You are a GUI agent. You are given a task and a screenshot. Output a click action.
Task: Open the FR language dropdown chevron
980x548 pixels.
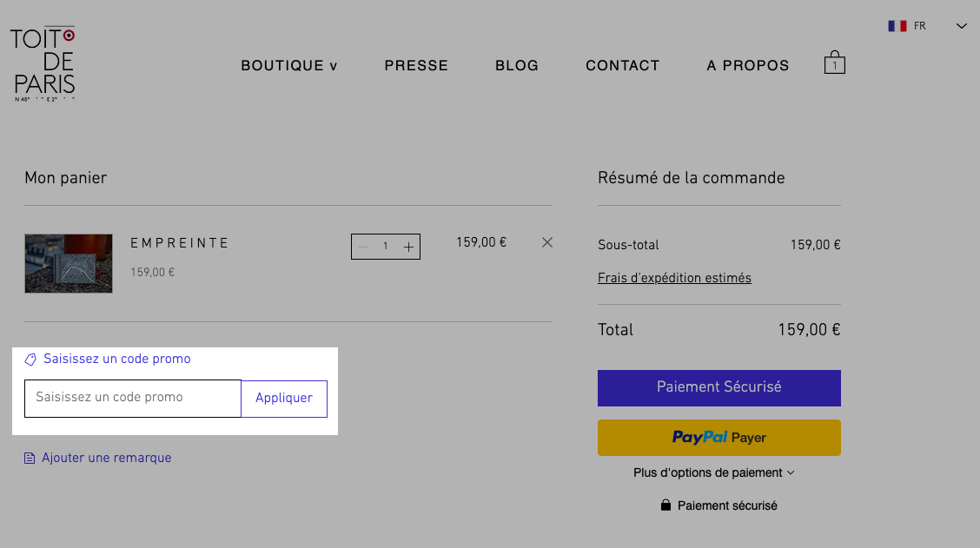(x=961, y=26)
